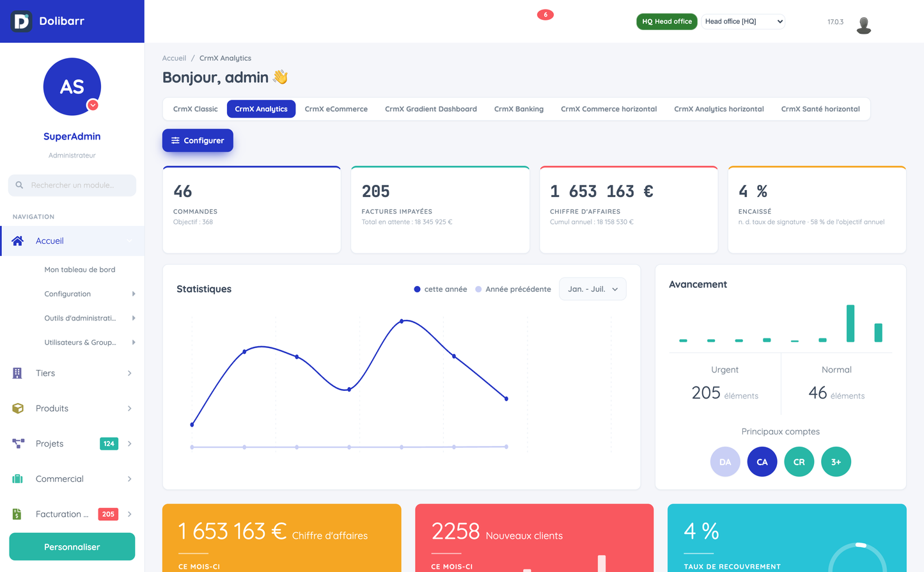Viewport: 924px width, 572px height.
Task: Open CrmX Analytics horizontal tab
Action: [x=719, y=109]
